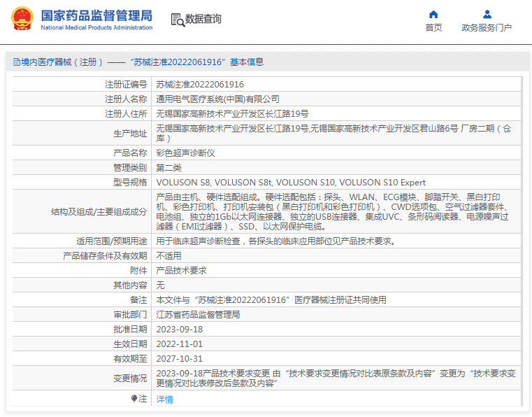Click the 产品名称 row label
The image size is (532, 417).
(130, 153)
